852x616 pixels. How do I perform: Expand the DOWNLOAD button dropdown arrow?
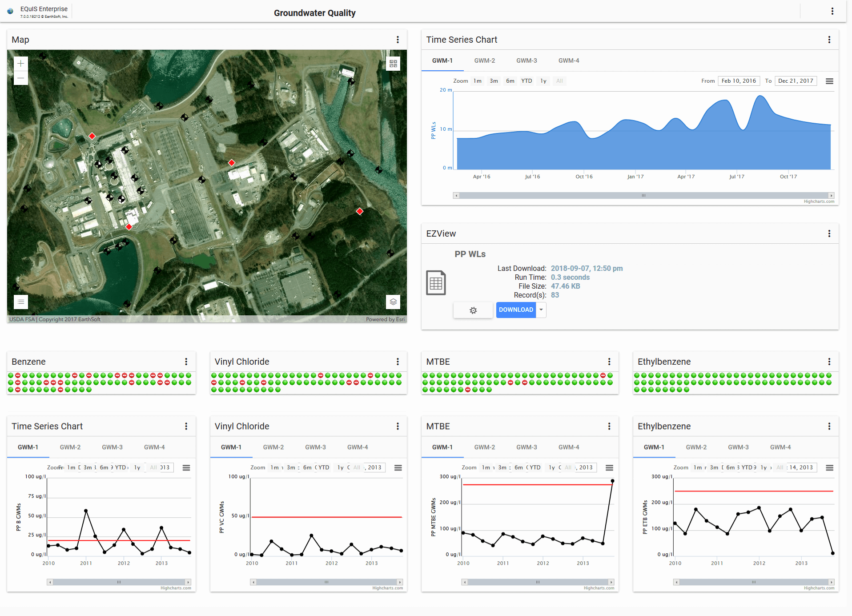coord(541,310)
